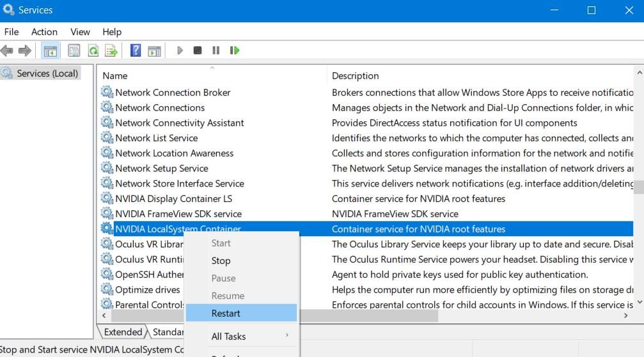
Task: Click the Services app icon in title bar
Action: 8,10
